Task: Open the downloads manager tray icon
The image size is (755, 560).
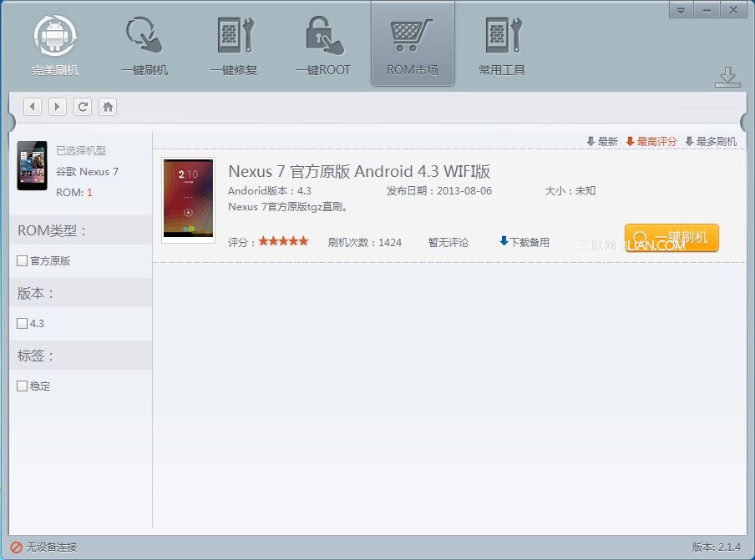Action: (x=727, y=78)
